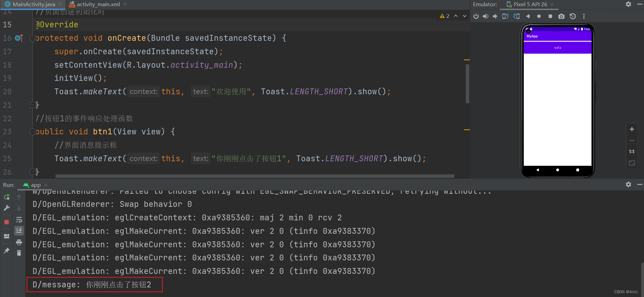644x297 pixels.
Task: Rotate emulator right
Action: [517, 16]
